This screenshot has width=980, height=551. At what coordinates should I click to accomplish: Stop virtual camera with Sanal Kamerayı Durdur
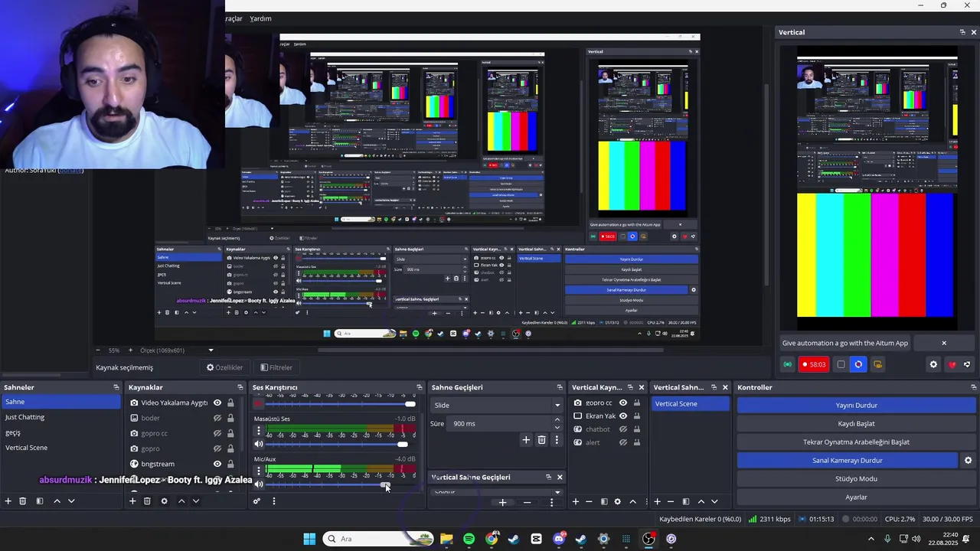point(847,461)
